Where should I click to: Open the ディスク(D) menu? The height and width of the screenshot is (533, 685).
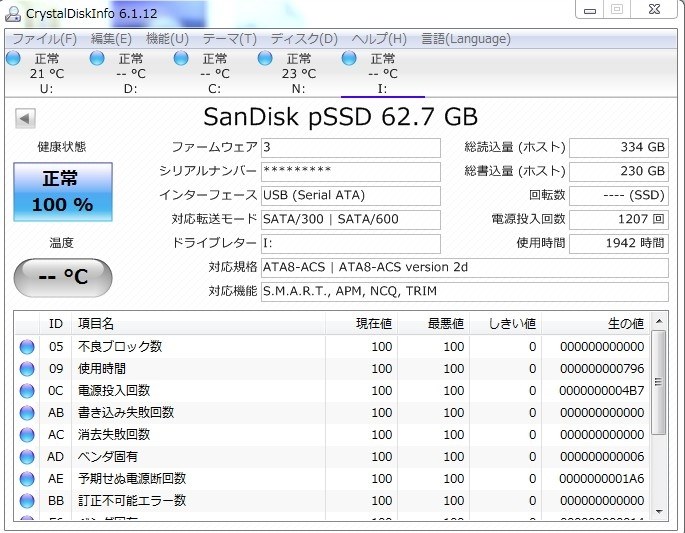(304, 39)
